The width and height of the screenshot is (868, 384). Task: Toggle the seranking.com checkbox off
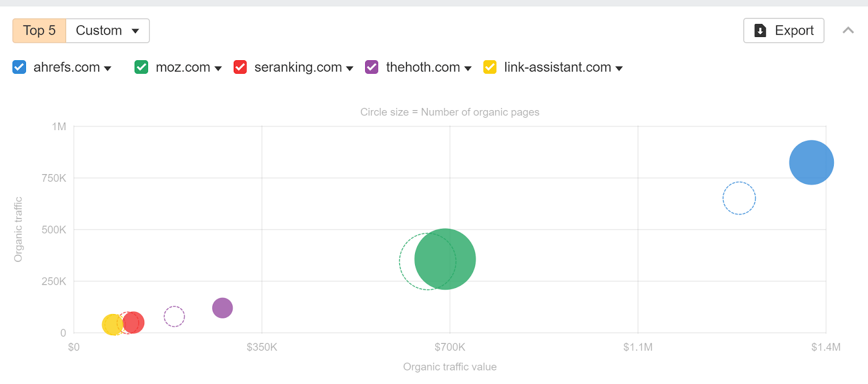point(240,67)
